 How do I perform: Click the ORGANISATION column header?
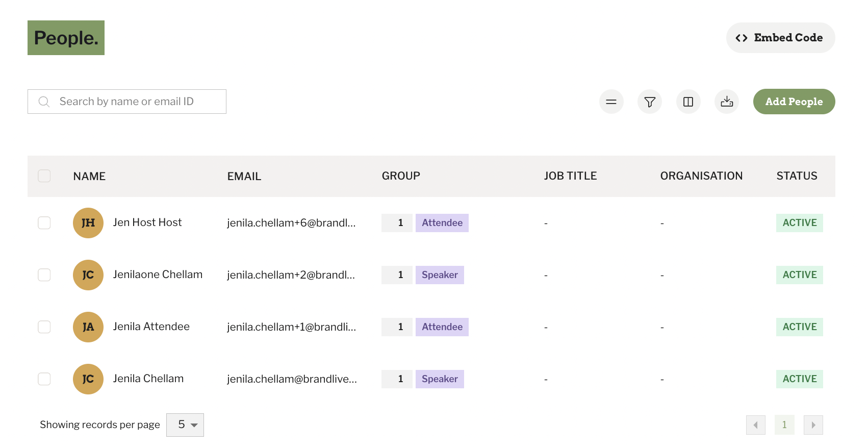pyautogui.click(x=701, y=176)
